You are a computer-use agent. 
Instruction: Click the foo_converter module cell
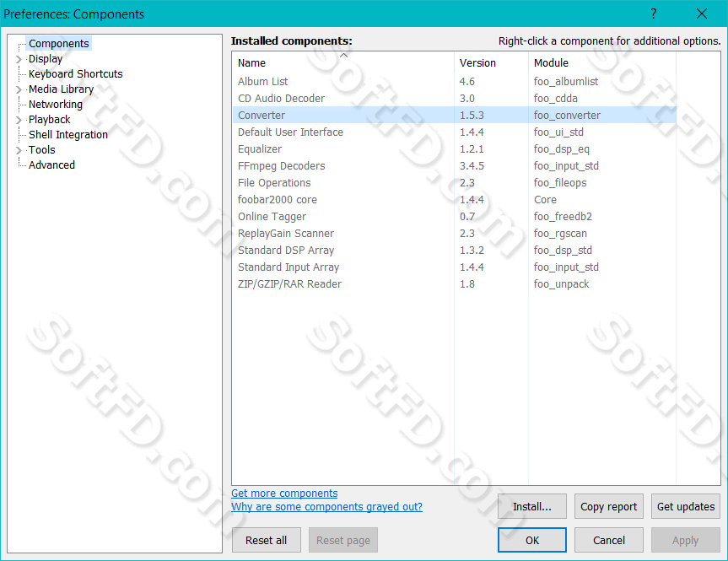click(567, 116)
